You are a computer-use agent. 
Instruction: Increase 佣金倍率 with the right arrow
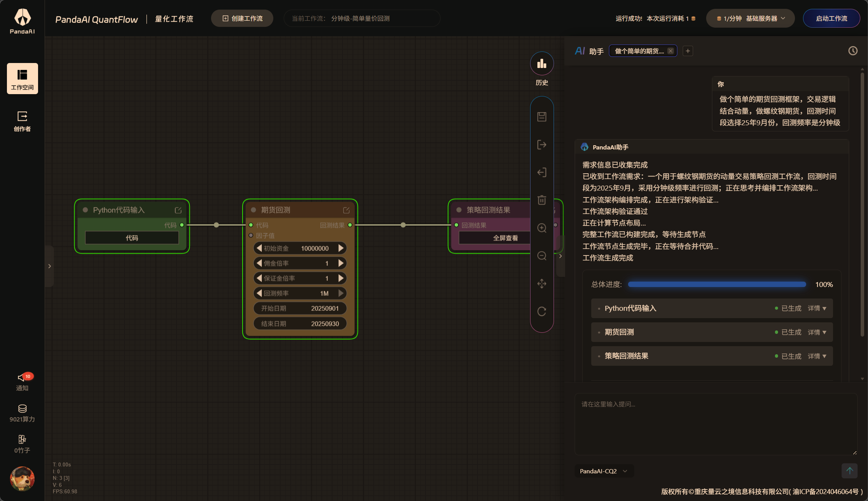[341, 263]
